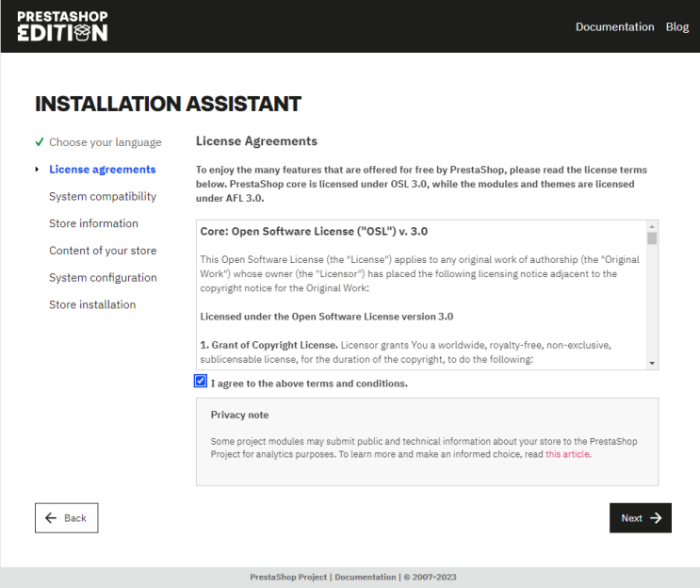Open 'this article' privacy link
This screenshot has width=700, height=588.
(x=566, y=454)
